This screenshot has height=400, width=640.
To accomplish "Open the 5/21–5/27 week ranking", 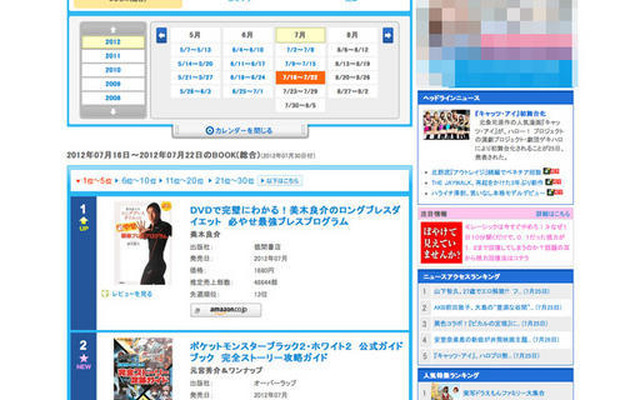I will (195, 78).
